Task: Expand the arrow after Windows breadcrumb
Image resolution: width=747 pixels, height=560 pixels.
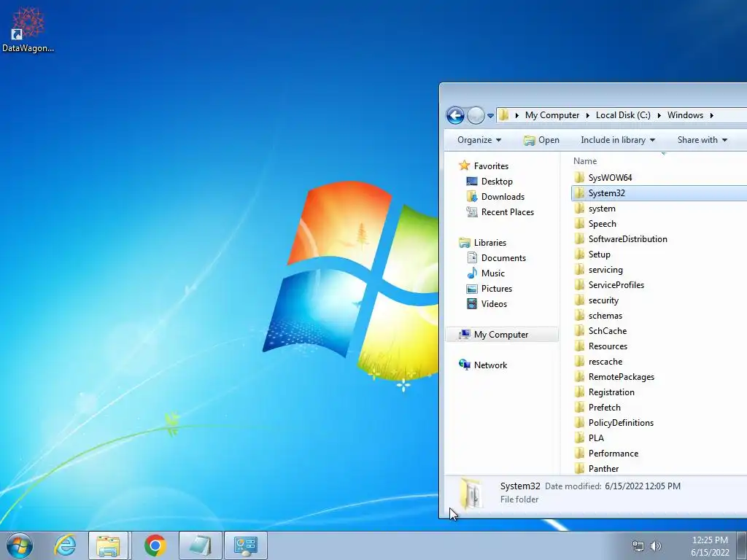Action: point(712,115)
